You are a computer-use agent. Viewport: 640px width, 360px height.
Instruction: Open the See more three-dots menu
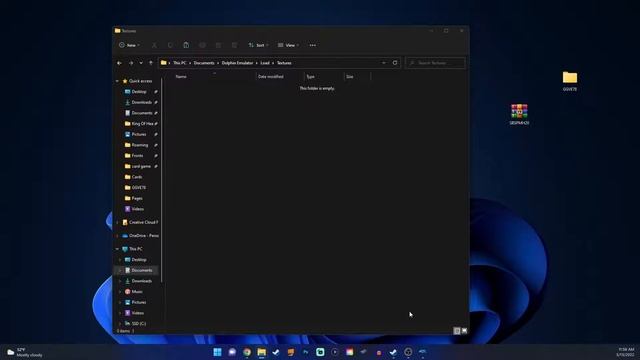click(x=313, y=45)
